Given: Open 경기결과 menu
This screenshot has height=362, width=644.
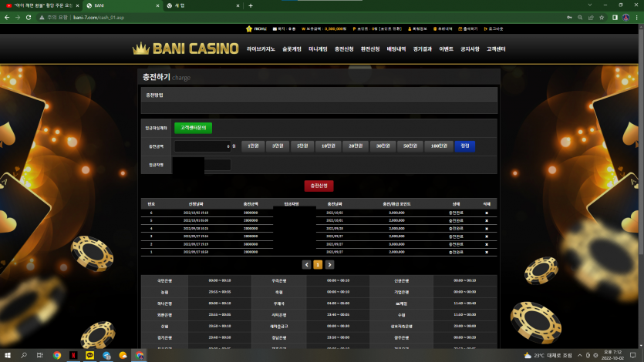Looking at the screenshot, I should (423, 49).
